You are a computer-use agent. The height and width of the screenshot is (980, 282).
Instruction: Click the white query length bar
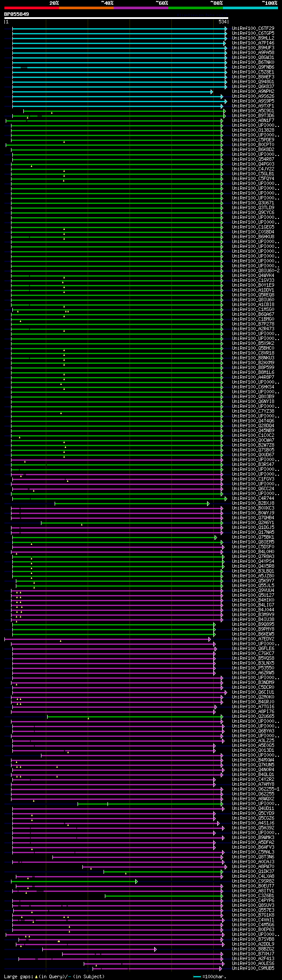[x=116, y=18]
